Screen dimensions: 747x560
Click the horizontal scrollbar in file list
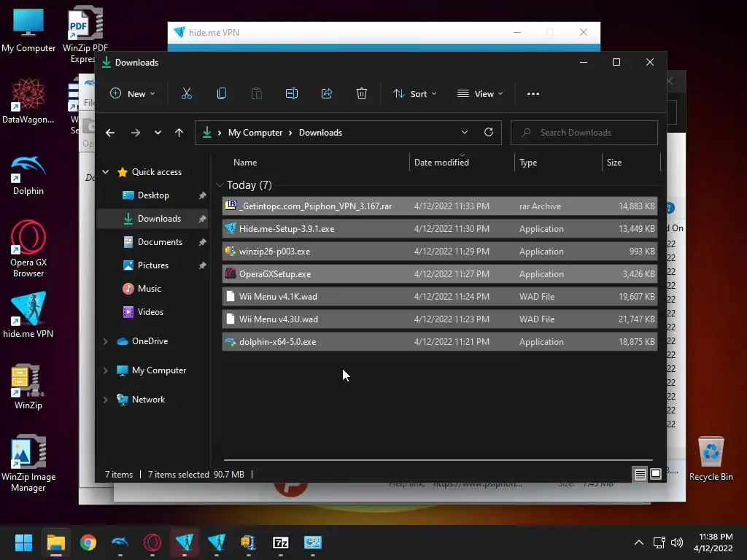(x=438, y=460)
